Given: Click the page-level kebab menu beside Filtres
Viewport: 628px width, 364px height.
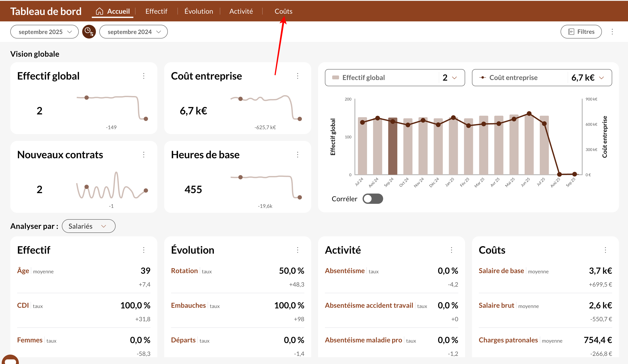Looking at the screenshot, I should [612, 32].
